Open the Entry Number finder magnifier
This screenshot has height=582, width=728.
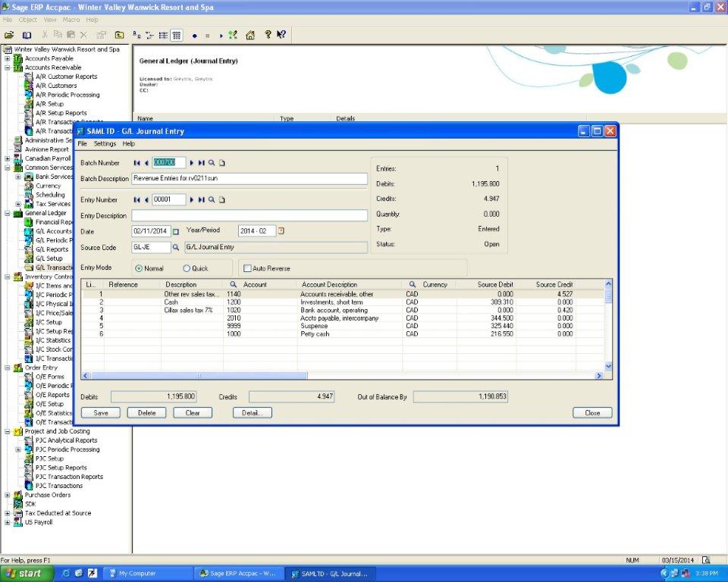[x=212, y=199]
